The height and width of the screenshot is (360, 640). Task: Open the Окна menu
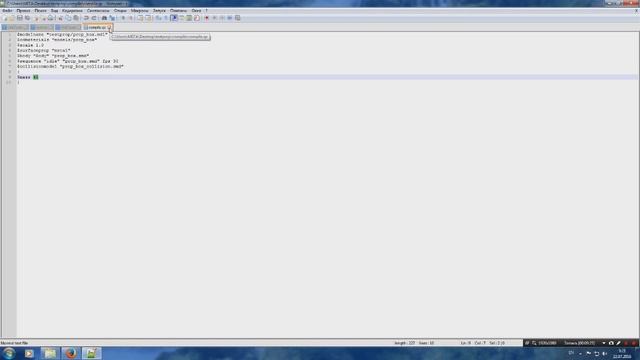coord(196,11)
